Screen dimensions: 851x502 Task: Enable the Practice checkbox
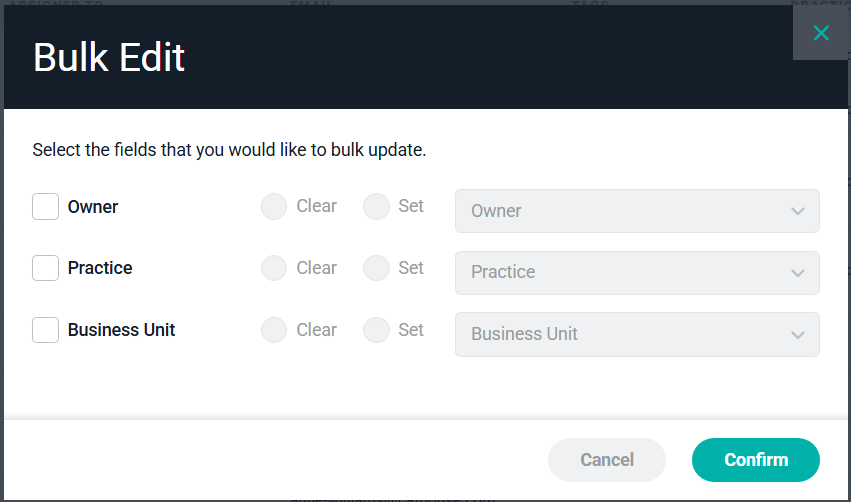pos(46,268)
